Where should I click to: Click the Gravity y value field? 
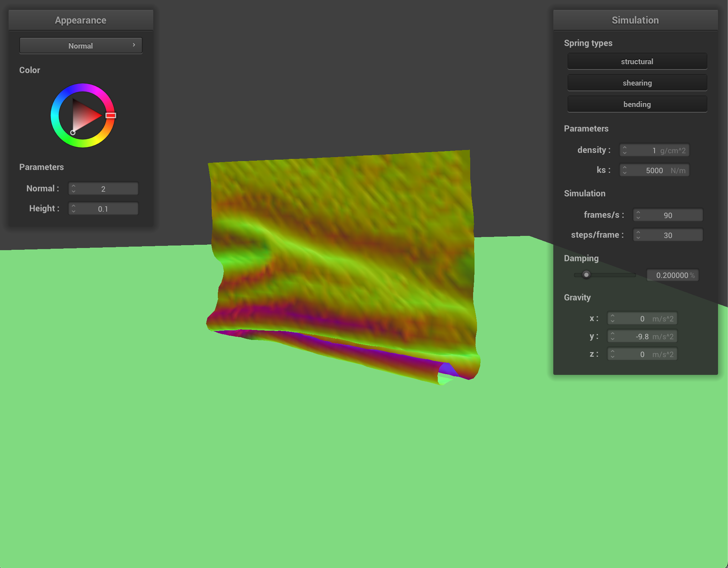coord(642,336)
